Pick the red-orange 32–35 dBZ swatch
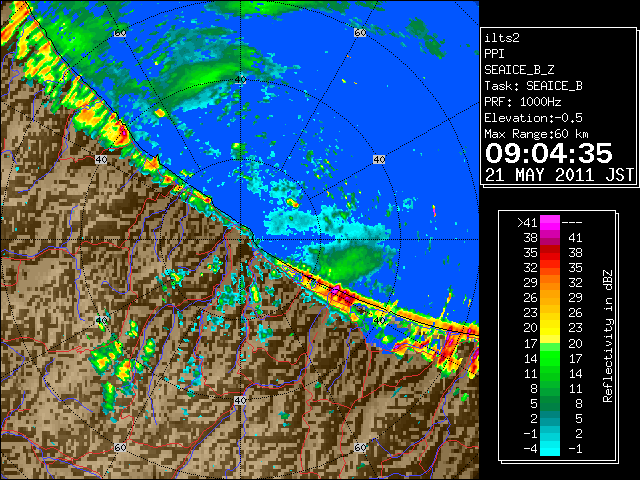The image size is (640, 480). click(550, 268)
